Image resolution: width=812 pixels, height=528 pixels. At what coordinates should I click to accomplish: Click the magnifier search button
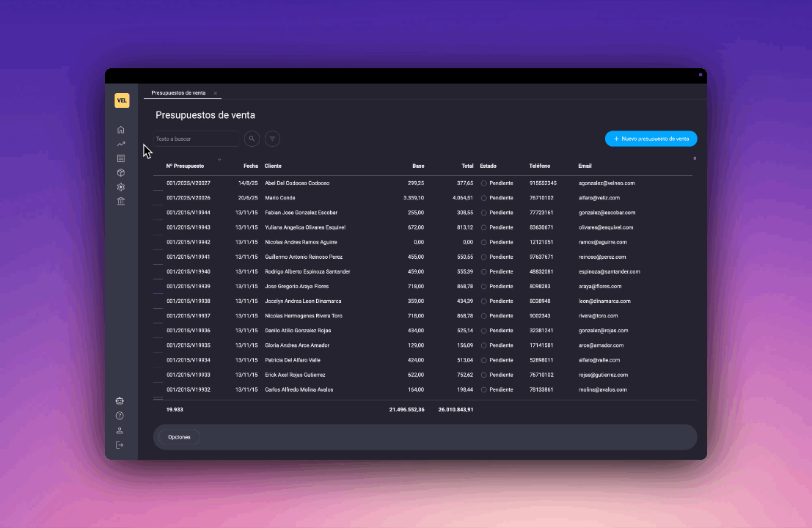coord(252,139)
